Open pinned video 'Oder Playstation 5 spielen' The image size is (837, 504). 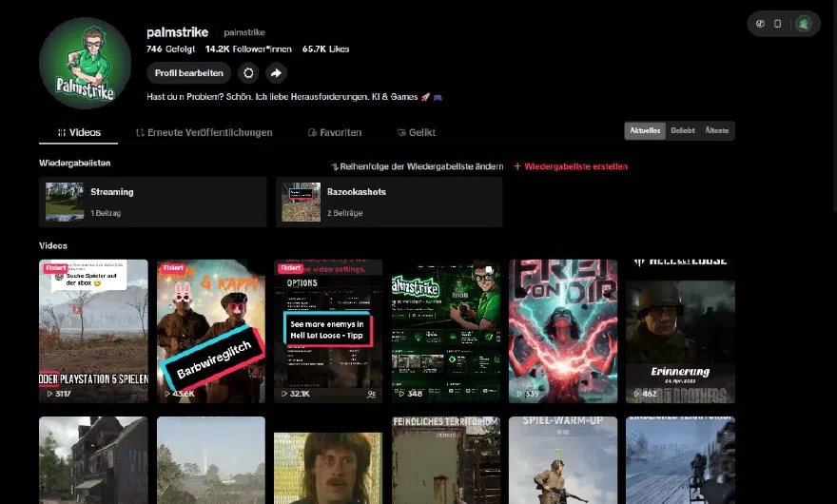point(93,331)
